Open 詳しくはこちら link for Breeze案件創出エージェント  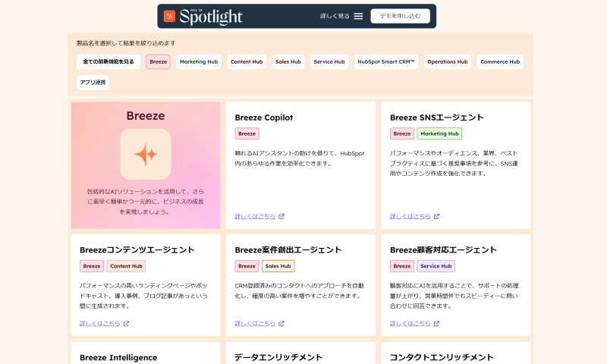(255, 323)
